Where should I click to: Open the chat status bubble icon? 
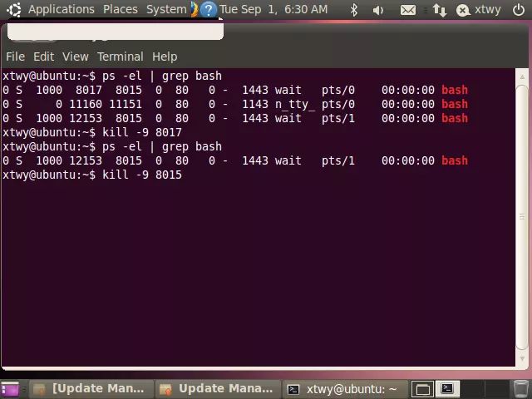(x=463, y=10)
